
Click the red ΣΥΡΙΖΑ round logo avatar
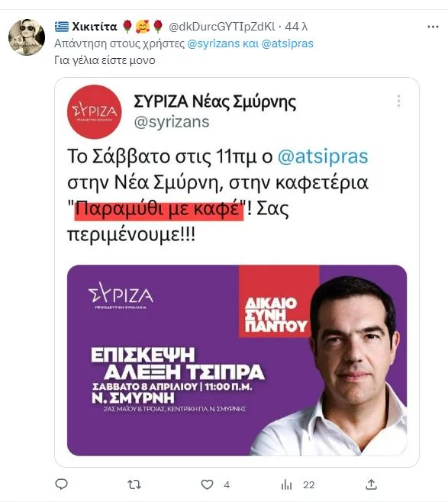(95, 111)
